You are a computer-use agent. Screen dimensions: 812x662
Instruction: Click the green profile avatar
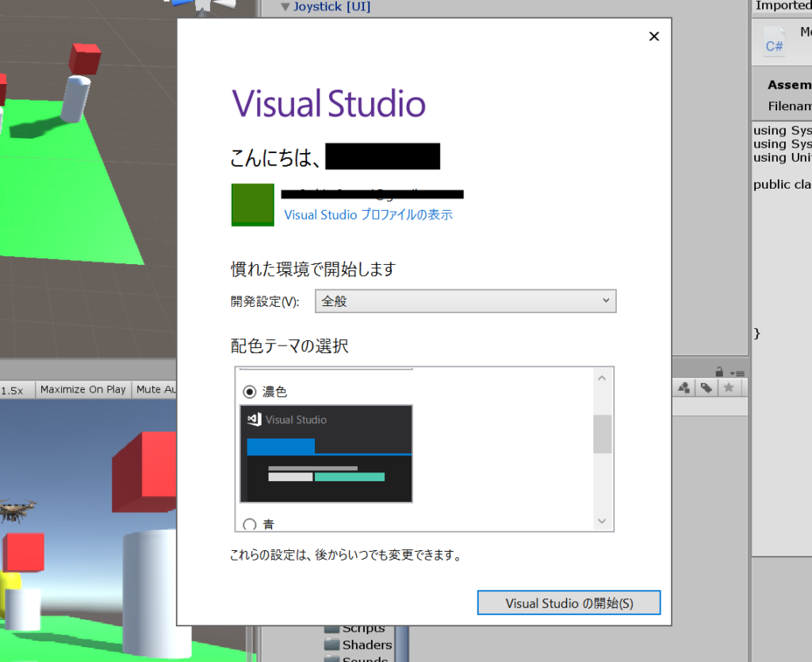[x=252, y=205]
